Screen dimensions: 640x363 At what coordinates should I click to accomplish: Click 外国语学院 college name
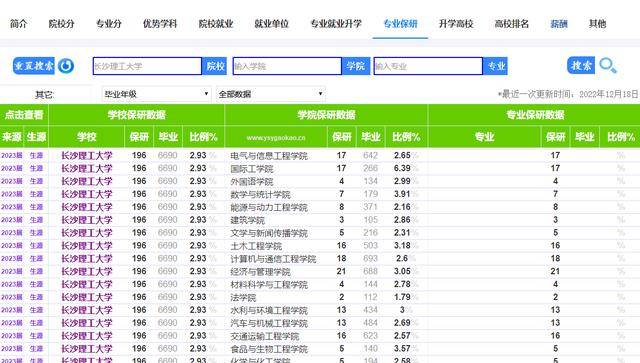point(252,181)
